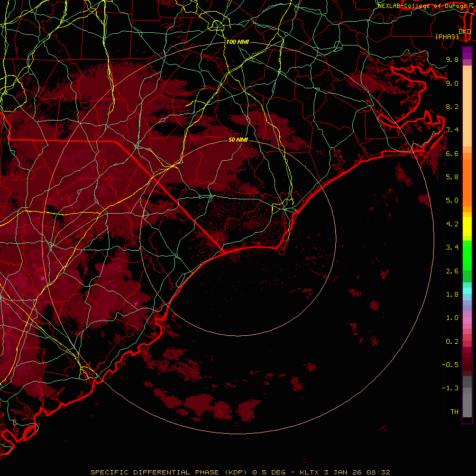476x476 pixels.
Task: Click the 'KLTX' radar site identifier
Action: point(309,472)
